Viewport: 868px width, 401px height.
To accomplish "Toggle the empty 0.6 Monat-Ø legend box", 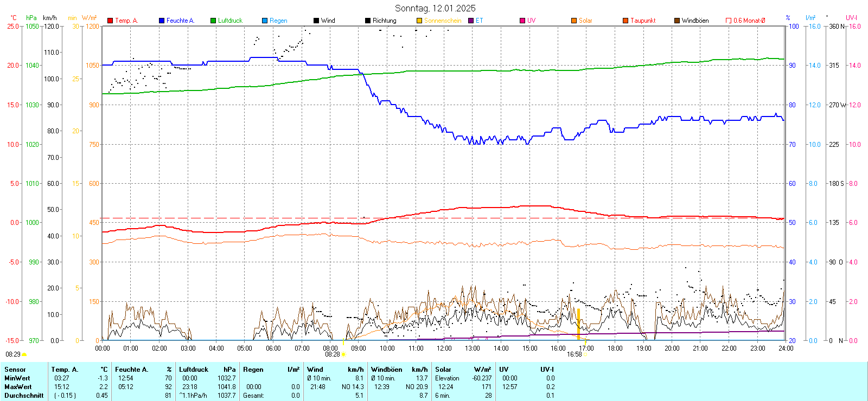I will coord(729,21).
